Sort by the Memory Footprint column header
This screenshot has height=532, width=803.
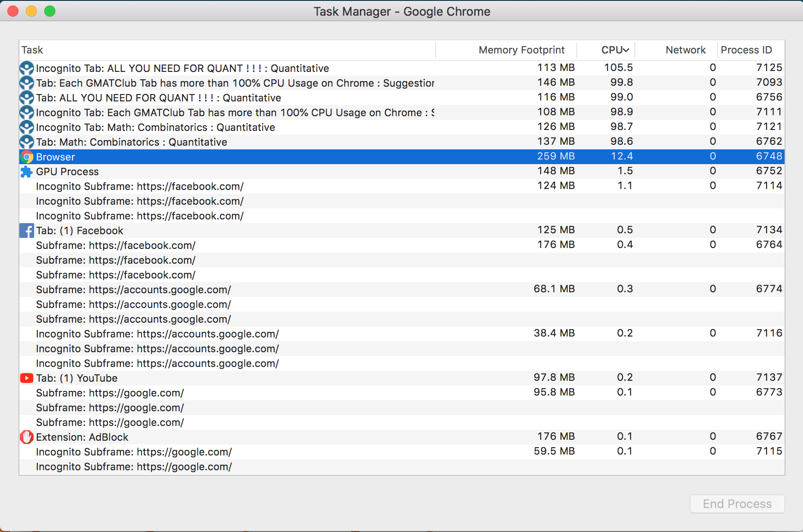(x=521, y=49)
